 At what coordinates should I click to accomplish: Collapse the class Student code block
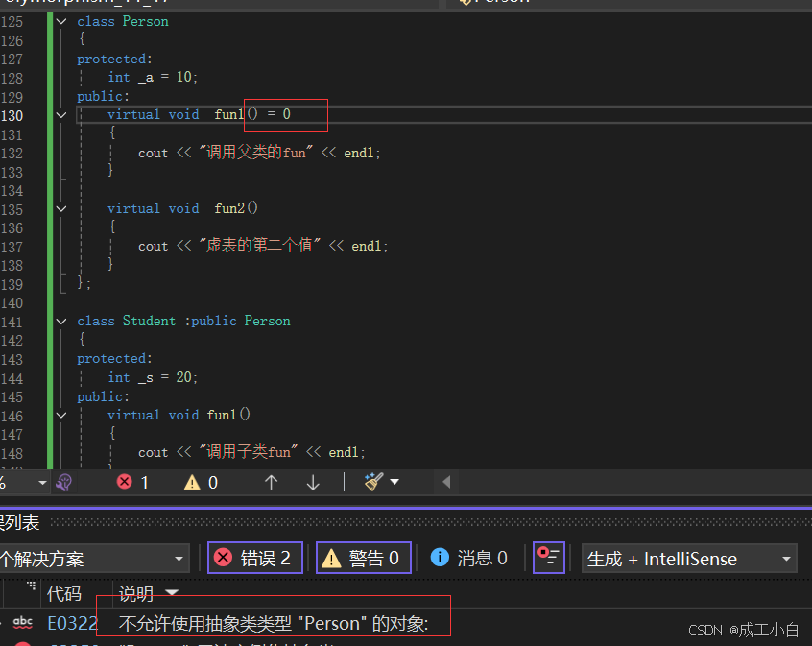click(x=61, y=322)
